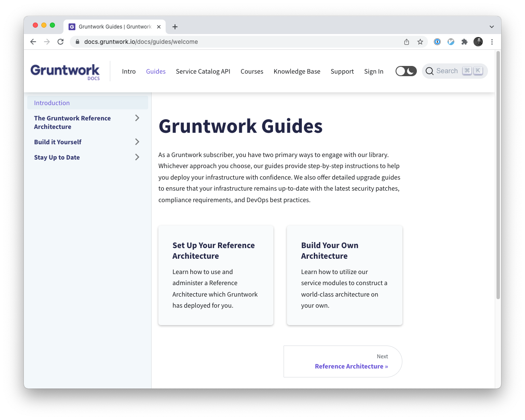Open The Gruntwork Reference Architecture sidebar link
The width and height of the screenshot is (525, 420).
(72, 123)
